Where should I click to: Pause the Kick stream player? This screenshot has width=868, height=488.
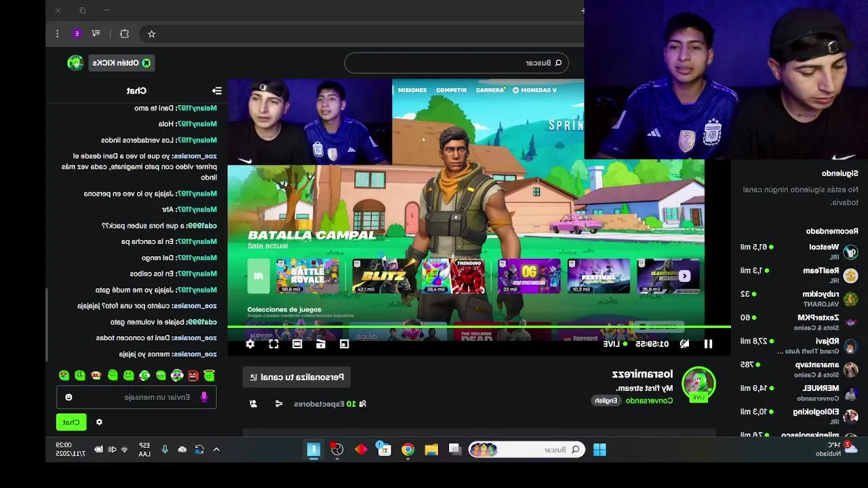pyautogui.click(x=708, y=344)
